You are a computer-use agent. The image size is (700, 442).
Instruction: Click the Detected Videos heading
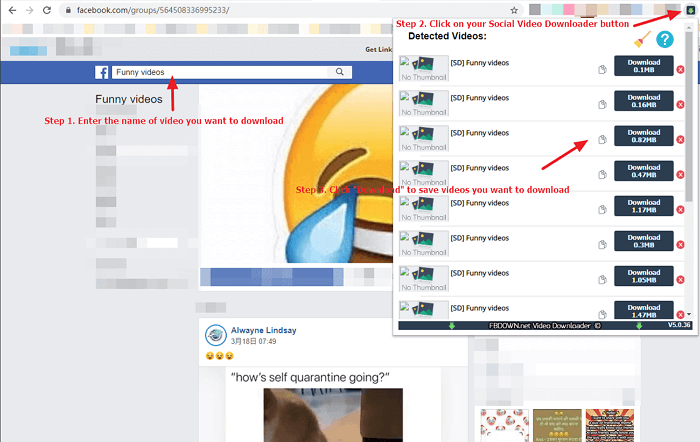click(x=447, y=36)
